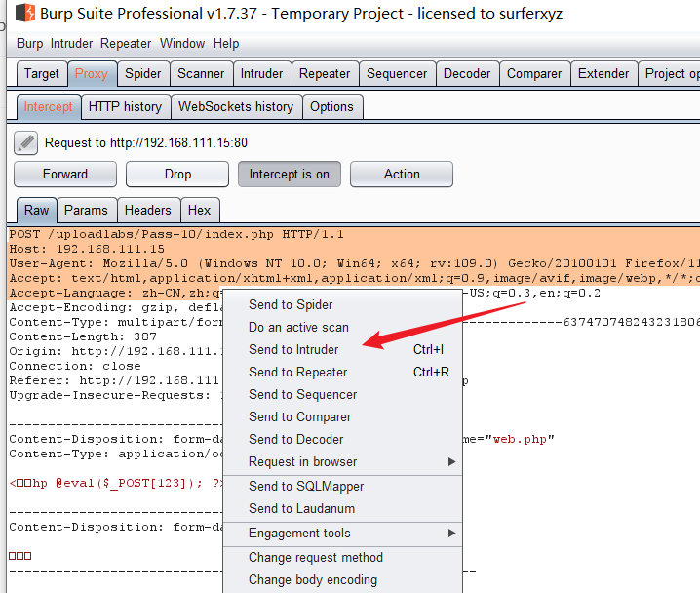Choose Send to Decoder
This screenshot has height=593, width=700.
(342, 440)
